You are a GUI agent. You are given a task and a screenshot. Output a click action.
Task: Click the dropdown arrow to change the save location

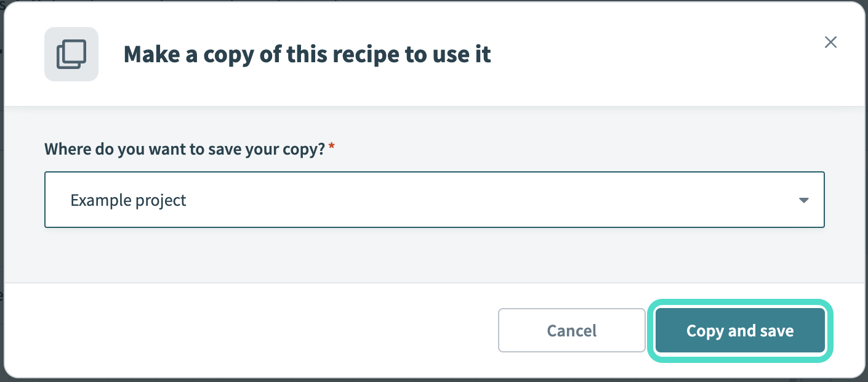click(803, 200)
